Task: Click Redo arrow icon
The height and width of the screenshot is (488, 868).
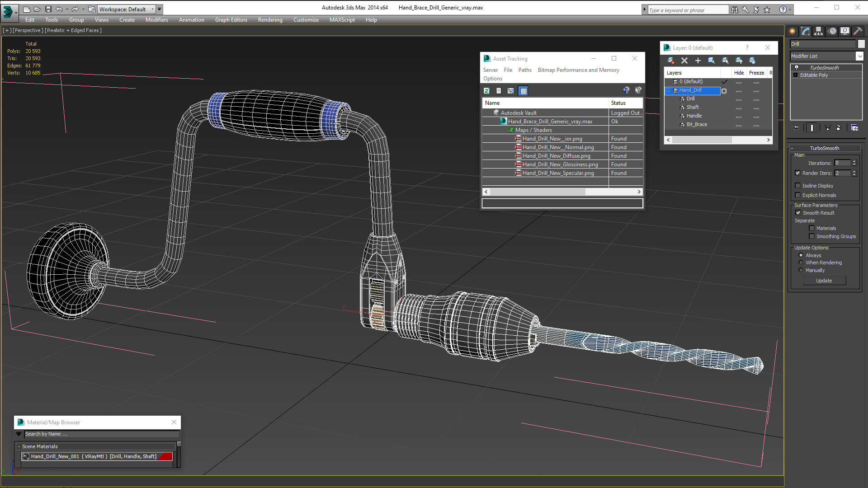Action: 75,9
